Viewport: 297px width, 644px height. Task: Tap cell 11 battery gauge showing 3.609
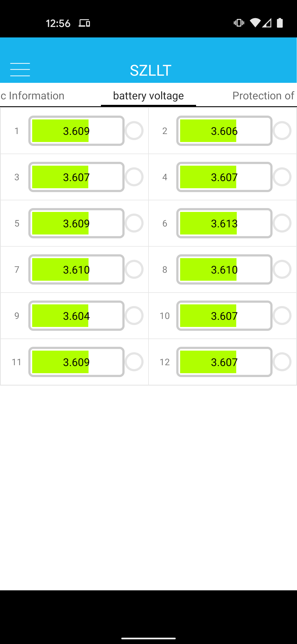tap(76, 362)
